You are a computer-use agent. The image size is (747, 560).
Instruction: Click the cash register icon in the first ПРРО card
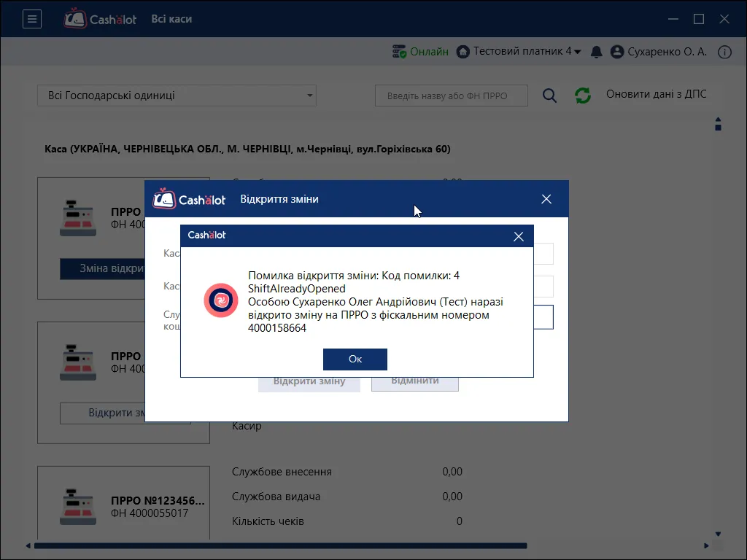[x=78, y=218]
